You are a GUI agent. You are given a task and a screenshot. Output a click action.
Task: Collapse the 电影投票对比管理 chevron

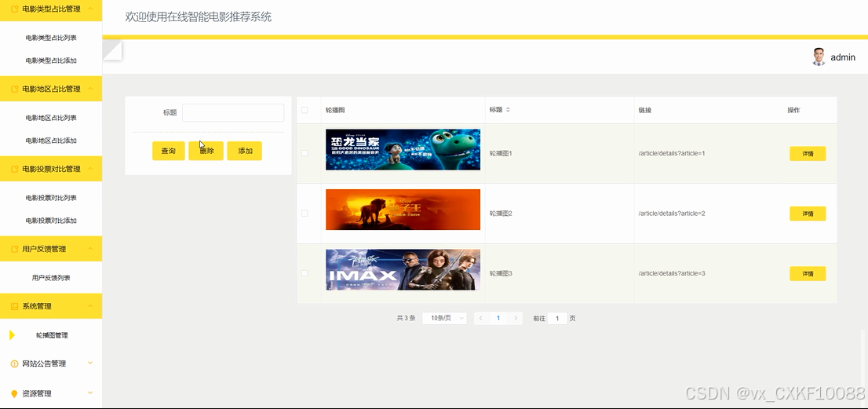click(91, 168)
